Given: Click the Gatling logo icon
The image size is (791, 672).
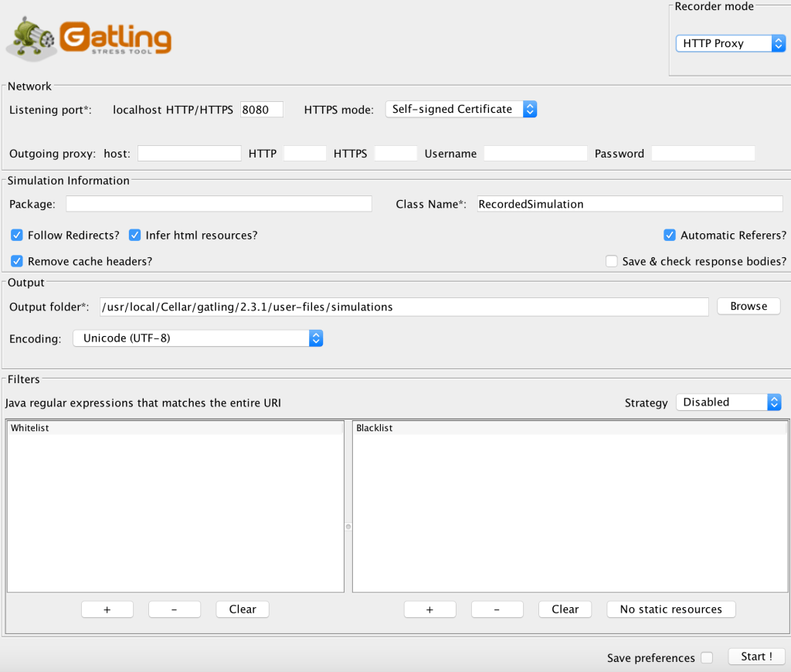Looking at the screenshot, I should pos(89,39).
